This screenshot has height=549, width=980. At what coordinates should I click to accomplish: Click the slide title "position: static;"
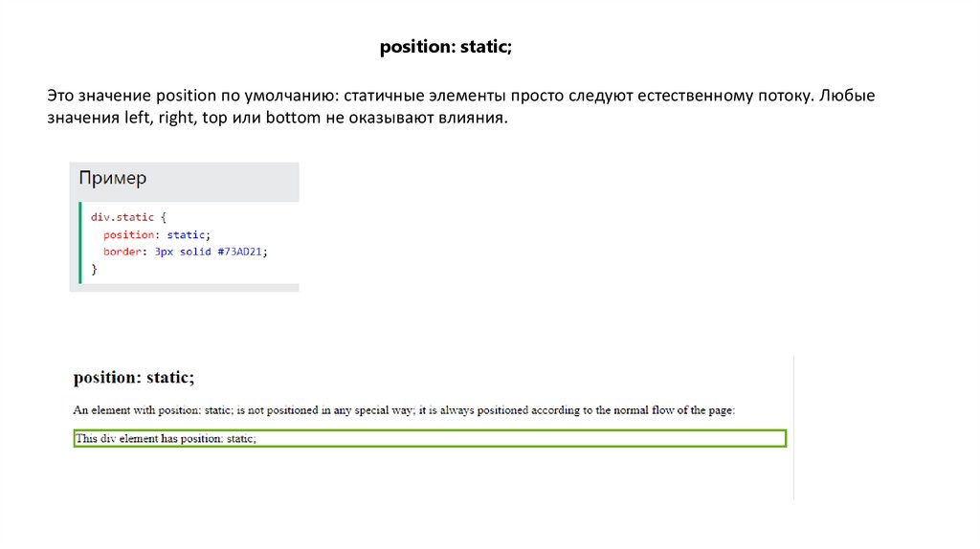(445, 47)
